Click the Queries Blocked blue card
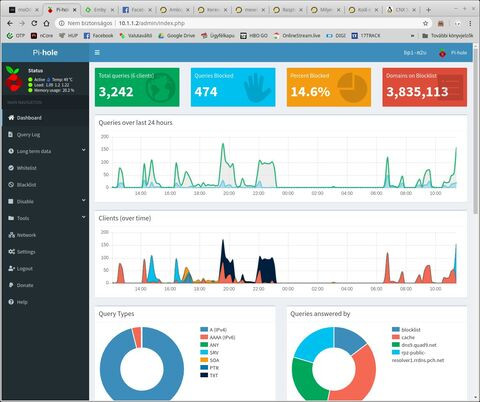 pos(233,87)
